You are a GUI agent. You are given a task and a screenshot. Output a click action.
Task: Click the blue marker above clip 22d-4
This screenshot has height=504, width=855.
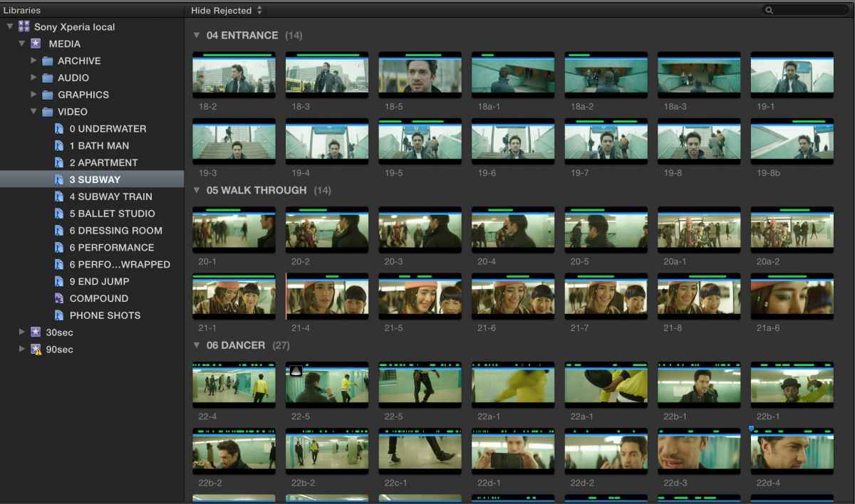[x=752, y=429]
